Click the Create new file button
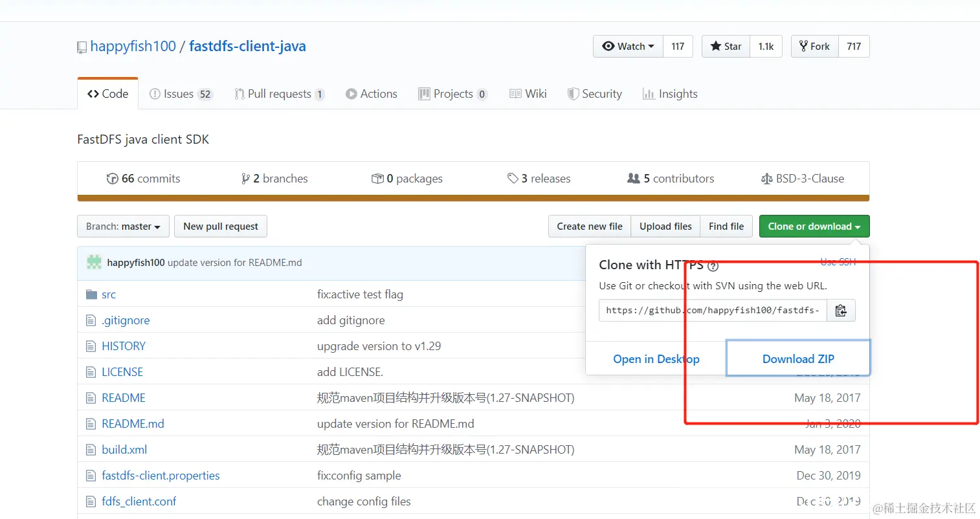Screen dimensions: 980x519 [x=590, y=226]
